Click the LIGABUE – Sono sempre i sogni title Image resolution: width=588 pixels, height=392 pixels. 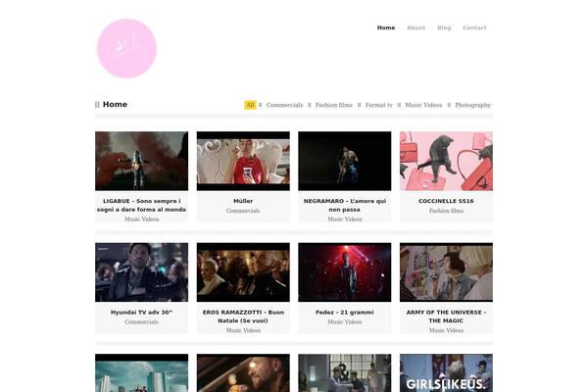click(x=142, y=205)
